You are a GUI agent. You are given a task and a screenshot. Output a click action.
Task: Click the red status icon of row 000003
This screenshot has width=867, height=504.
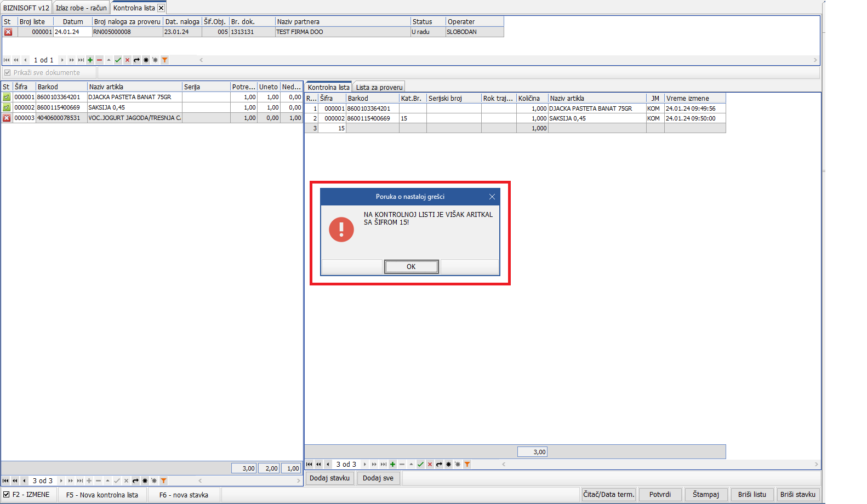[7, 118]
